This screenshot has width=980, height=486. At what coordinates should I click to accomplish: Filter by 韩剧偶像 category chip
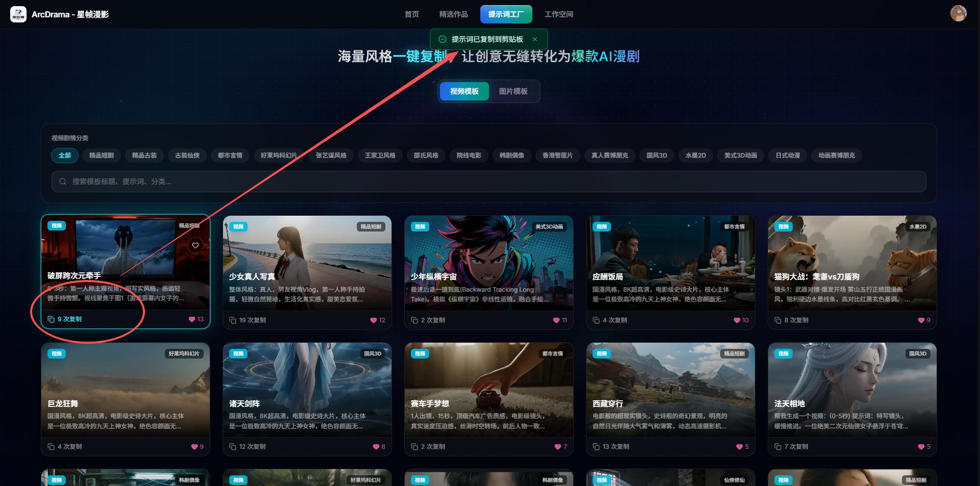coord(512,156)
